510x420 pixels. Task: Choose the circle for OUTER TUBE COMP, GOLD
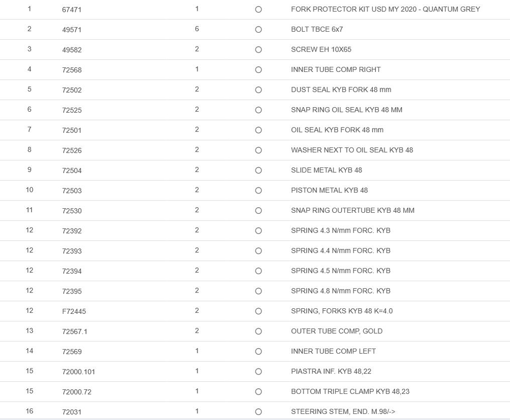click(258, 331)
